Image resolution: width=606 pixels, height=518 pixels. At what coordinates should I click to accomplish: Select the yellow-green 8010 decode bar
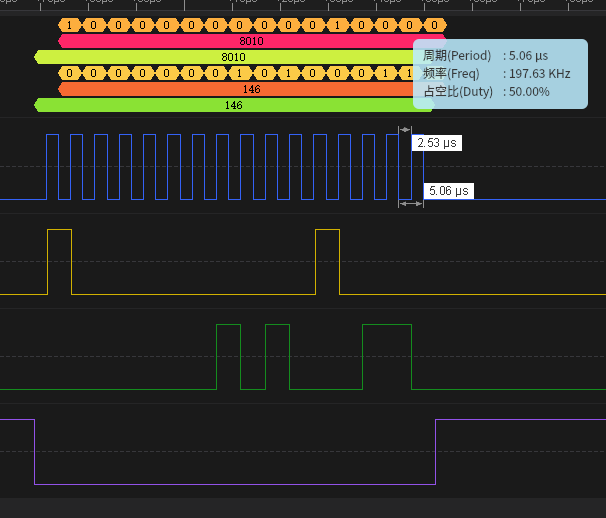pos(233,57)
